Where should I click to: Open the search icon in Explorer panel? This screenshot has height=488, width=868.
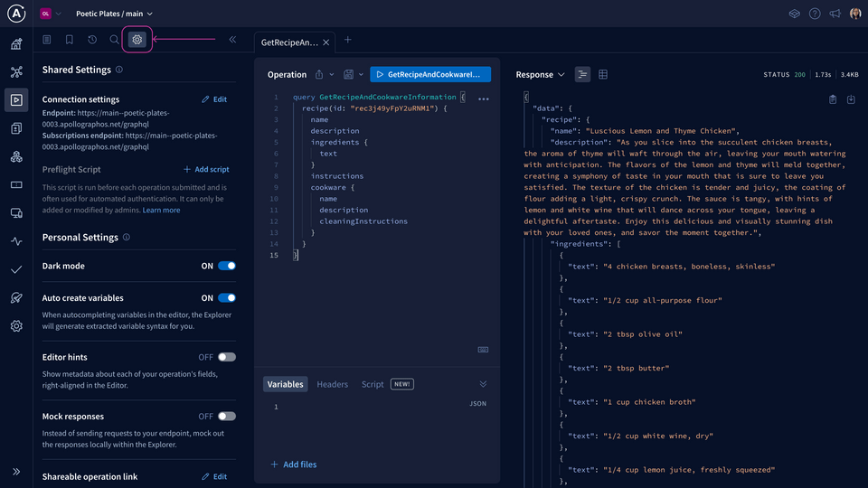(114, 39)
